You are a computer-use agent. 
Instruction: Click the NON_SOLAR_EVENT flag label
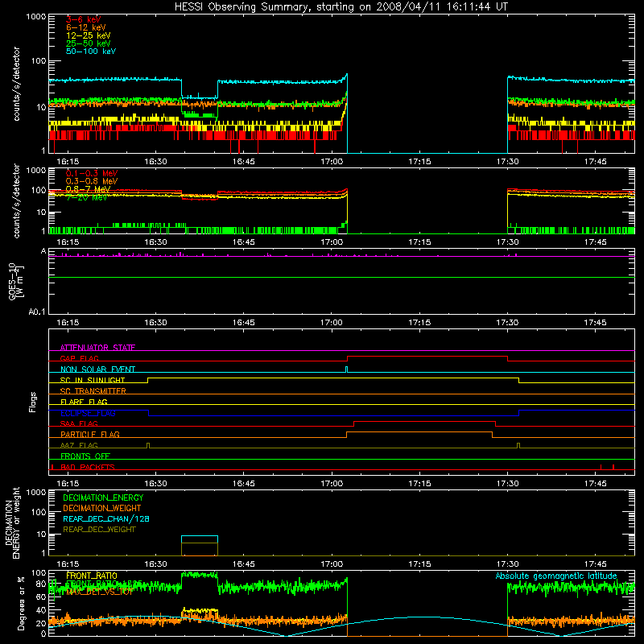(97, 369)
